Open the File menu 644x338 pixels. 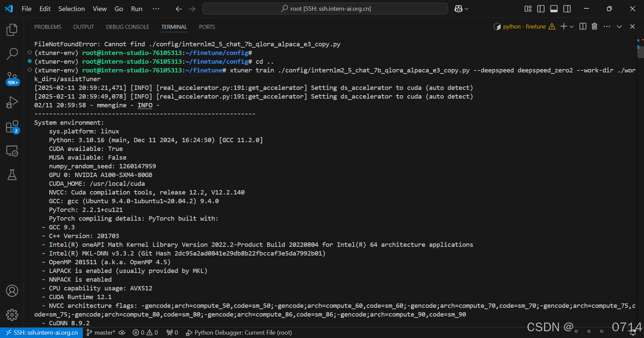[x=26, y=9]
